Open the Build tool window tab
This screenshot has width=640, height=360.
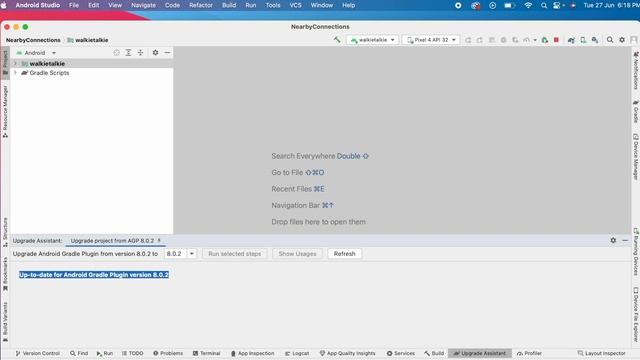tap(434, 353)
